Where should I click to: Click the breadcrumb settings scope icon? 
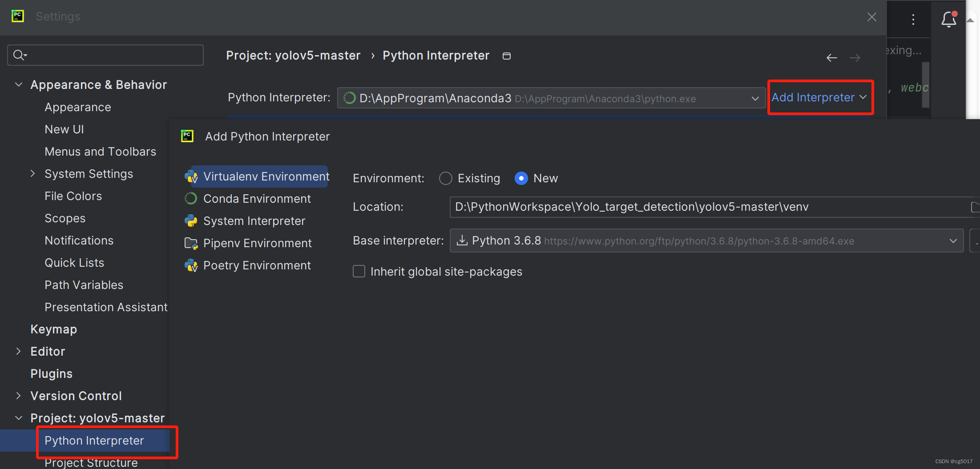point(506,56)
